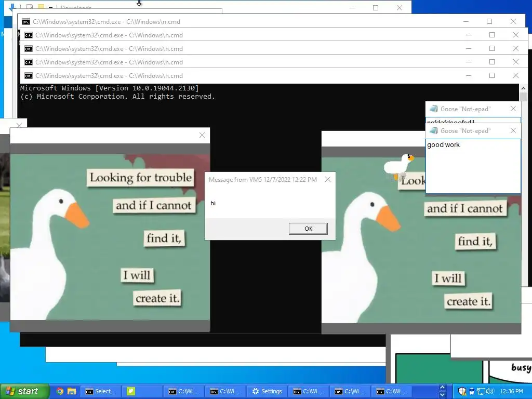Click the blue down-arrow icon in Downloads title bar
532x399 pixels.
tap(12, 7)
